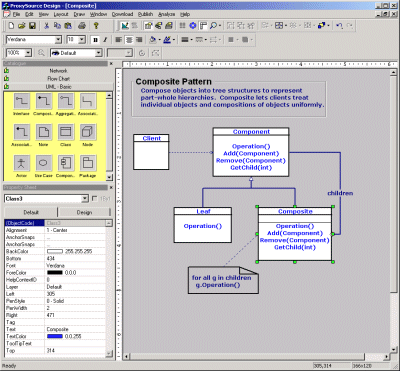Click the catalogue scrollbar down arrow

[x=109, y=177]
